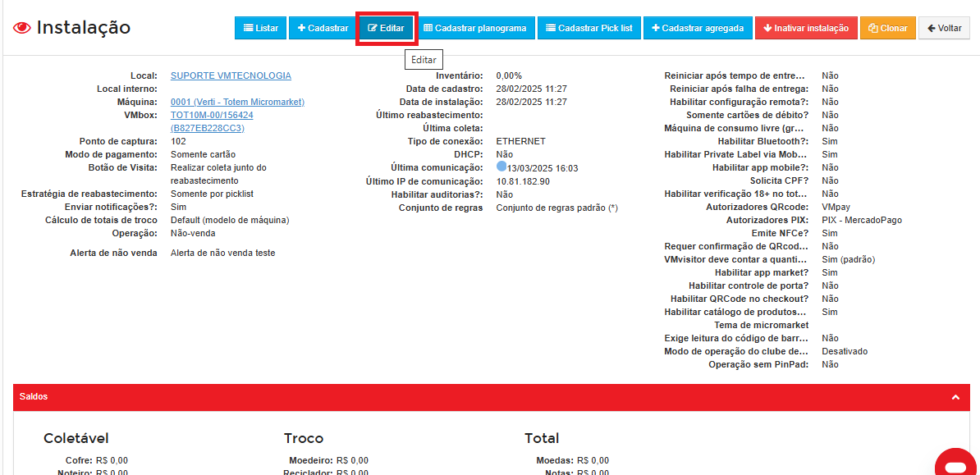The image size is (980, 475).
Task: Open the Editar button
Action: pyautogui.click(x=386, y=28)
